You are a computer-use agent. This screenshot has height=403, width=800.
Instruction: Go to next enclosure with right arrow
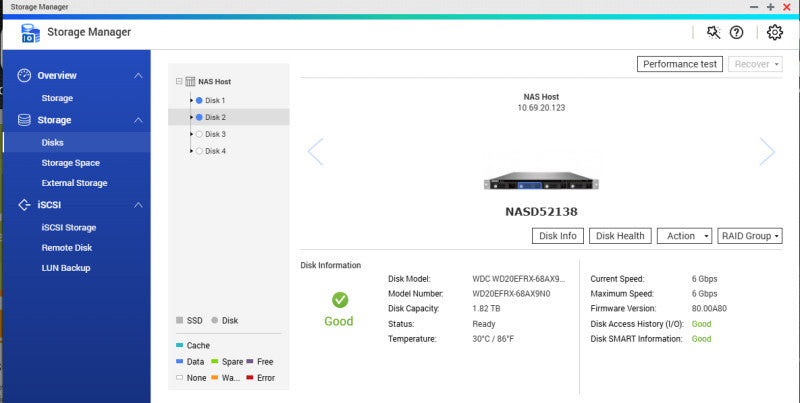click(x=767, y=152)
